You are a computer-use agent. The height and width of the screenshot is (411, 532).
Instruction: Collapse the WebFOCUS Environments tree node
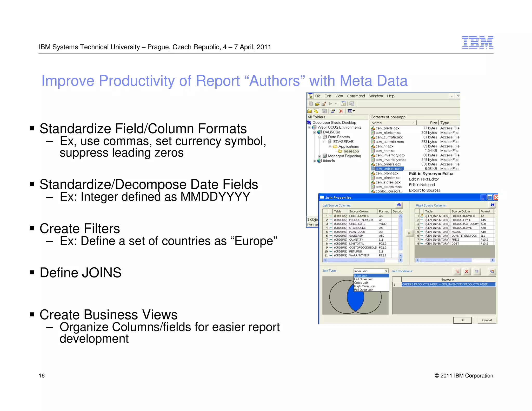[309, 128]
